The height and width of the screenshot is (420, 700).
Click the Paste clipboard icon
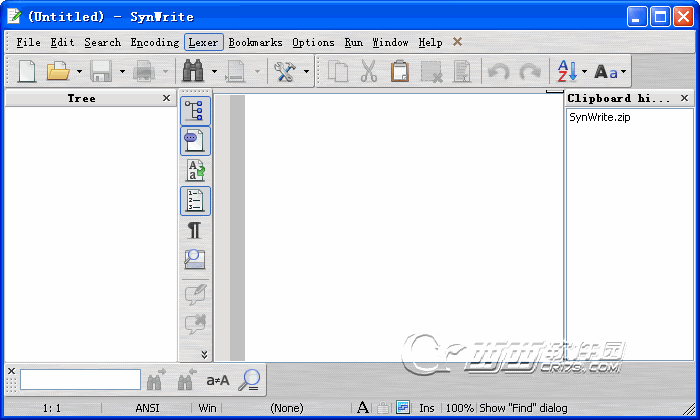[400, 71]
